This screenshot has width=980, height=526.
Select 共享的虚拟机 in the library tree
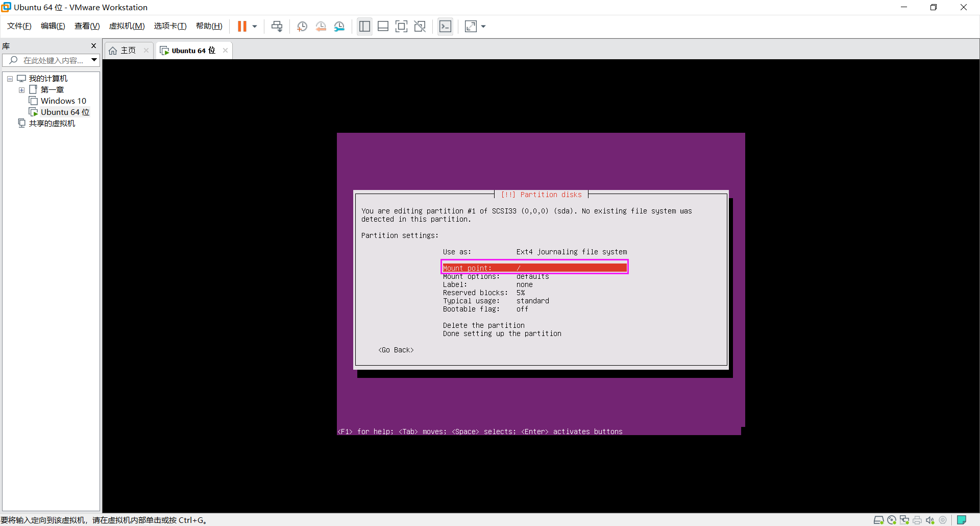coord(52,123)
